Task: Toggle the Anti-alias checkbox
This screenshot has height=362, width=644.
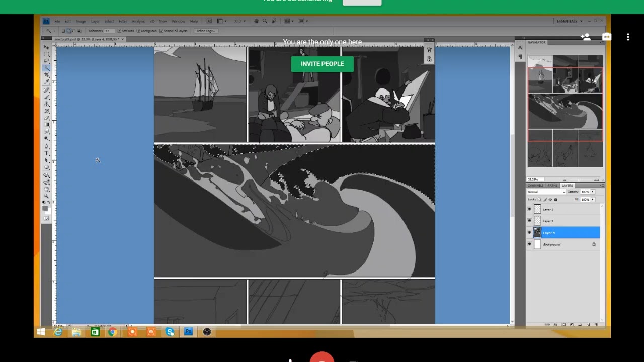Action: pos(119,31)
